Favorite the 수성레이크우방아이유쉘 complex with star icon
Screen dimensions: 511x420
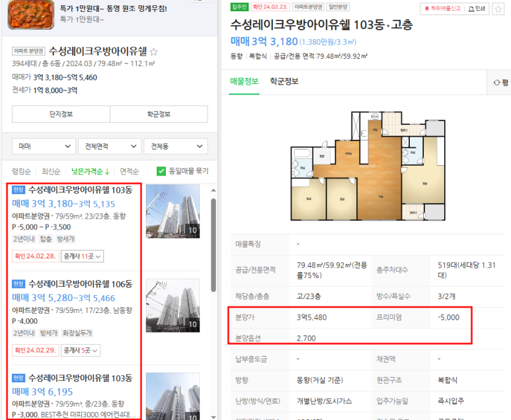[154, 52]
